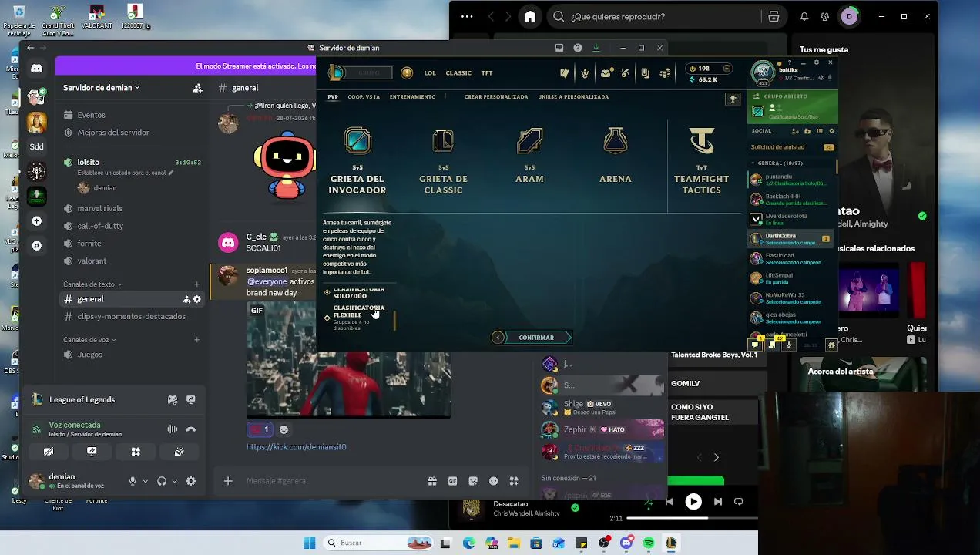Screen dimensions: 980x555
Task: Select Clasificatoria Solo/Dúo queue option
Action: [x=357, y=292]
